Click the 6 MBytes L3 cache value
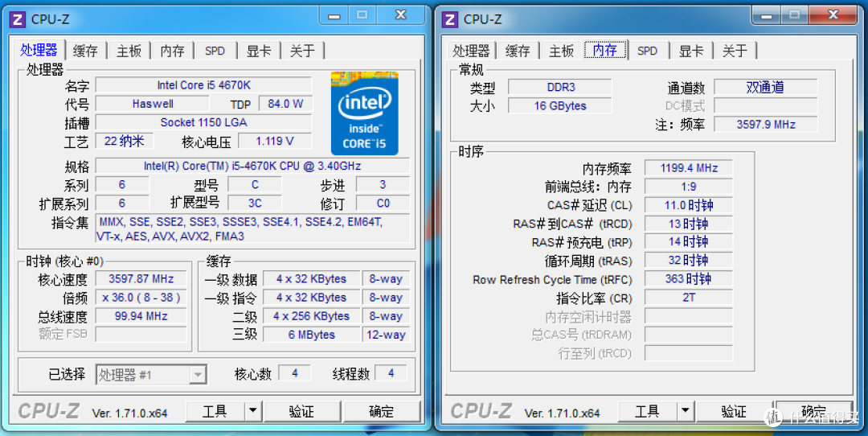Image resolution: width=868 pixels, height=436 pixels. coord(311,335)
